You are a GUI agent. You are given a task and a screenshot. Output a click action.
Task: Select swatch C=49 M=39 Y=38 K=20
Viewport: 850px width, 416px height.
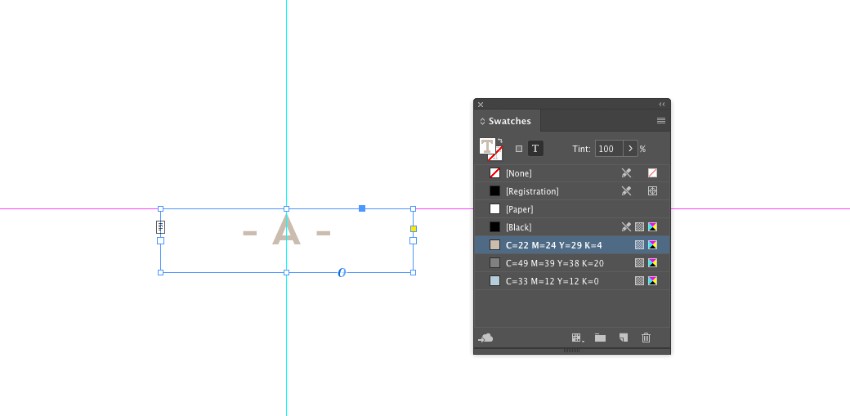click(571, 263)
